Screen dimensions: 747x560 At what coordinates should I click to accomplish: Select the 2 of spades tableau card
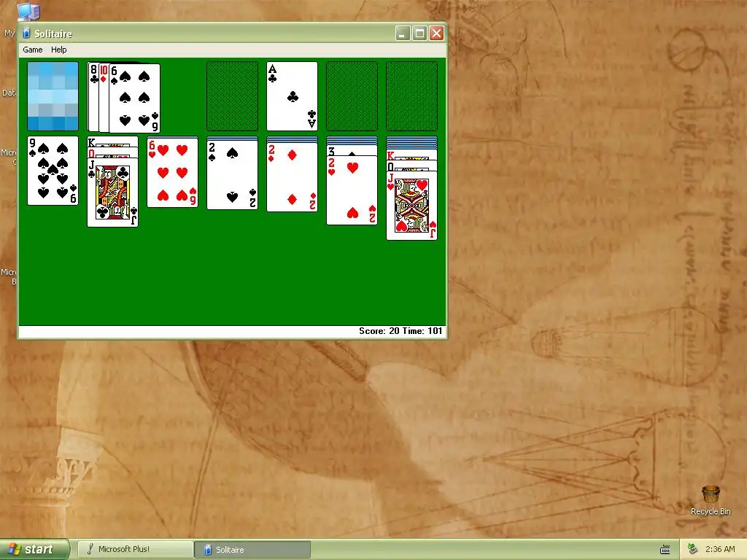point(232,175)
